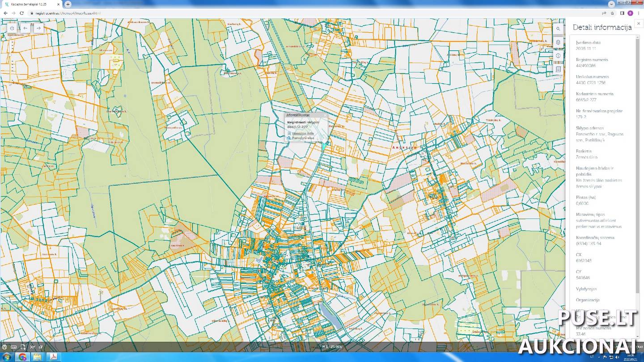Open a new browser tab
The height and width of the screenshot is (362, 644).
(x=68, y=4)
